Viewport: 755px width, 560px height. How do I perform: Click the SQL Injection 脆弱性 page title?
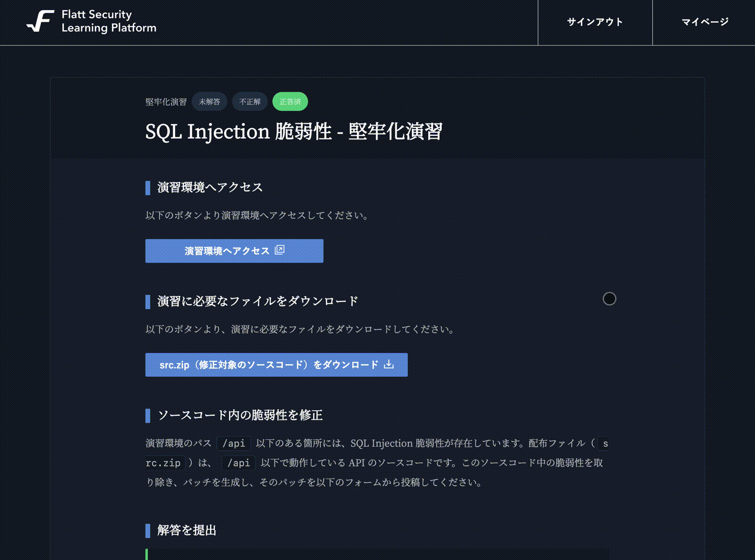point(294,132)
